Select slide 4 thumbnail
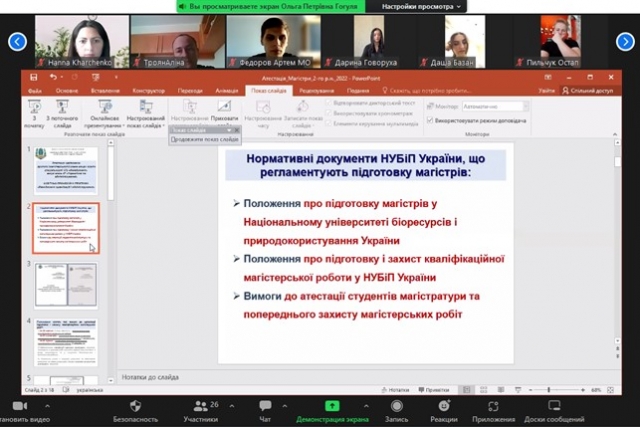Viewport: 640px width, 427px height. [66, 342]
